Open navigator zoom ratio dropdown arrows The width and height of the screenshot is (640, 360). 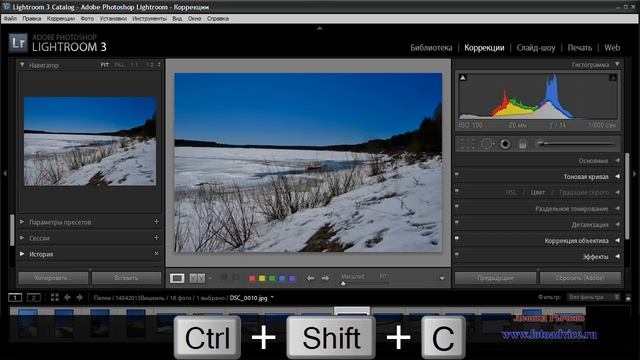click(x=159, y=64)
